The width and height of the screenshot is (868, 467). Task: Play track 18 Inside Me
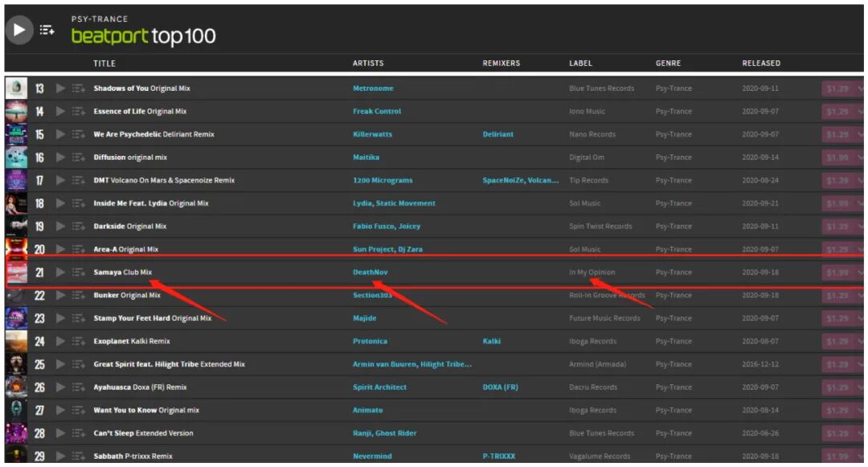60,203
